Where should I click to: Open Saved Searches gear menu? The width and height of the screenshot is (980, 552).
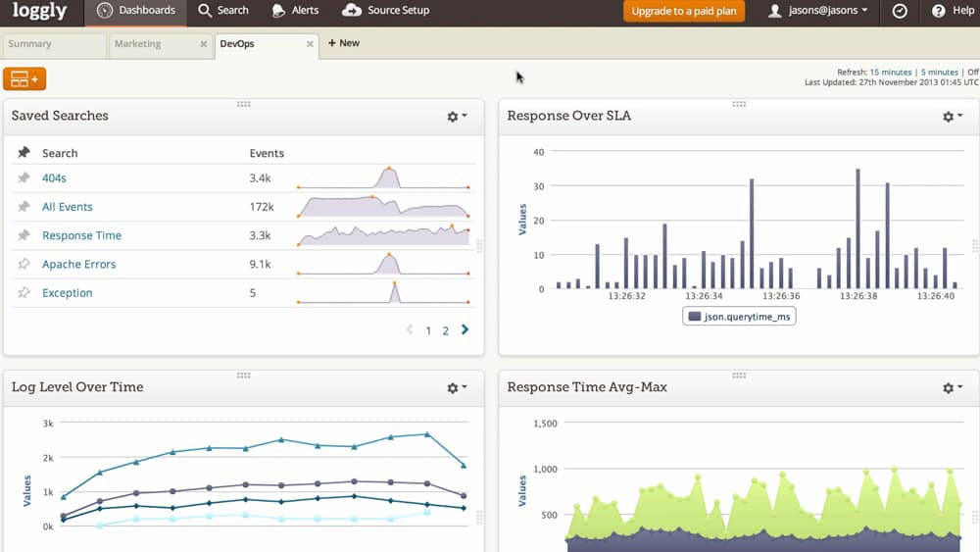click(x=457, y=117)
